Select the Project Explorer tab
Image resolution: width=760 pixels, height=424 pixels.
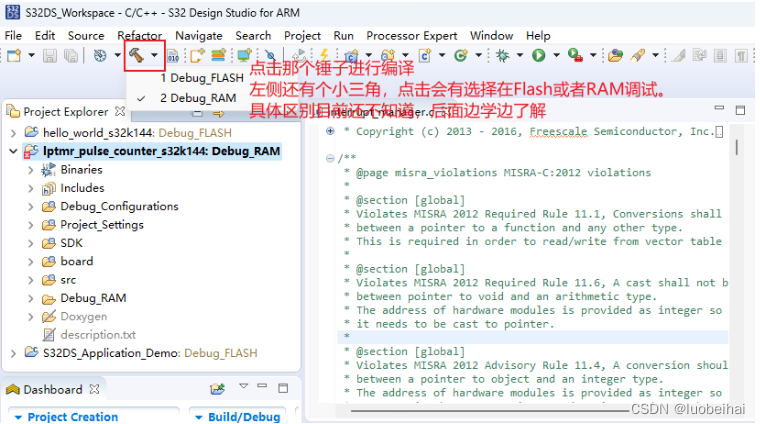click(65, 112)
